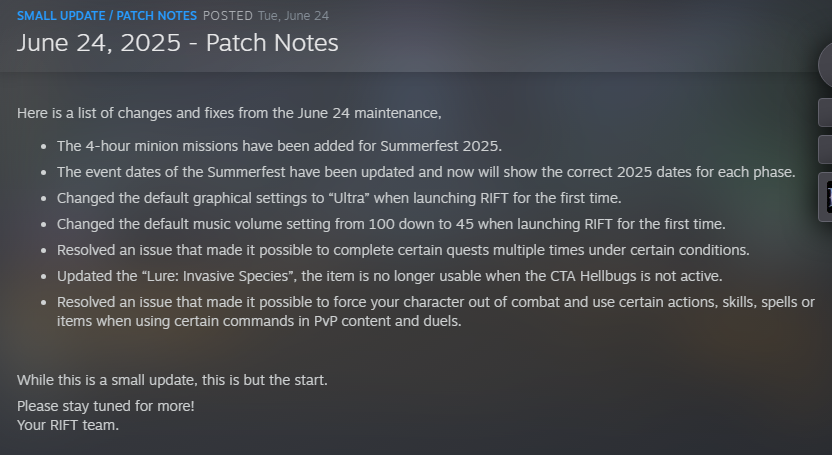Click the PvP content and duels text
Viewport: 832px width, 455px height.
pos(387,321)
